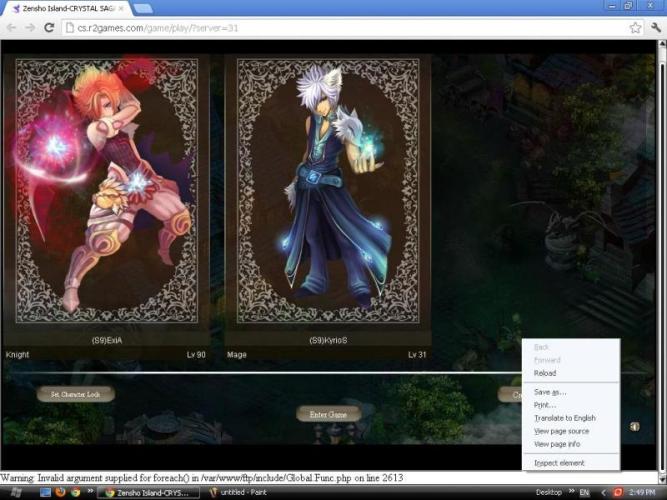Choose Inspect element from context menu

coord(559,463)
